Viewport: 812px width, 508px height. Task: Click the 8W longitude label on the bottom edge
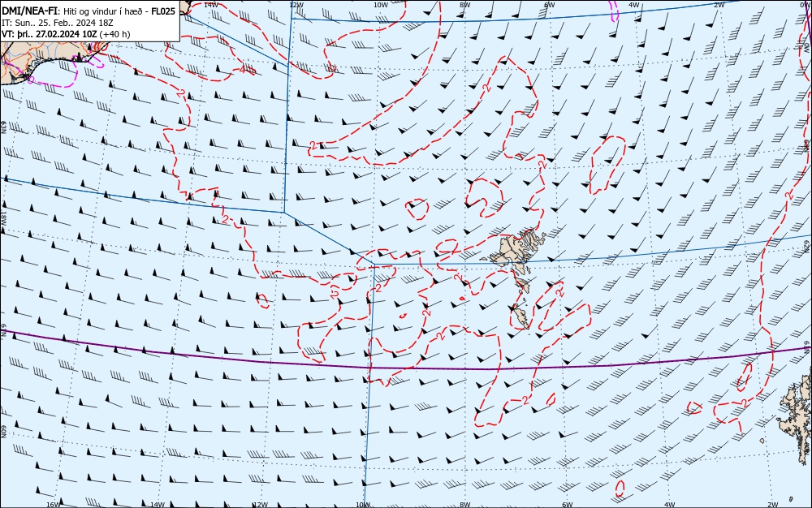click(465, 505)
